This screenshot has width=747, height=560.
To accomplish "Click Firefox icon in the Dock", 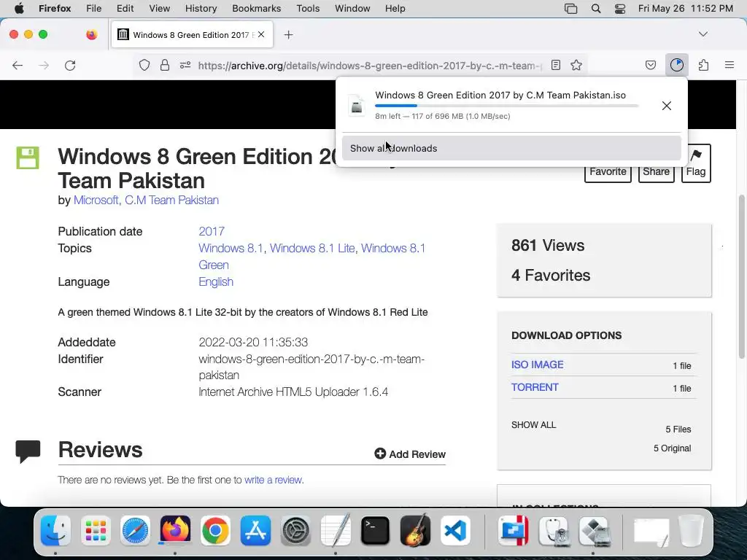I will (175, 531).
